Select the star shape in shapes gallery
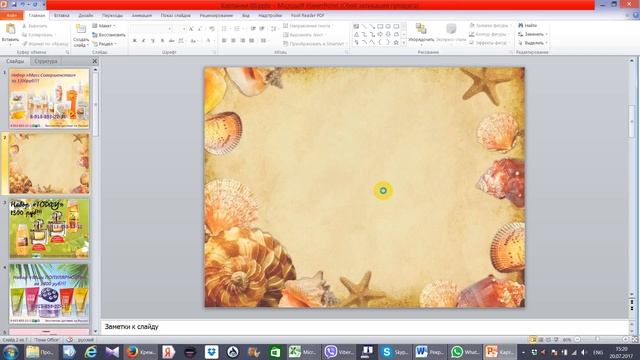The image size is (640, 360). pos(396,42)
